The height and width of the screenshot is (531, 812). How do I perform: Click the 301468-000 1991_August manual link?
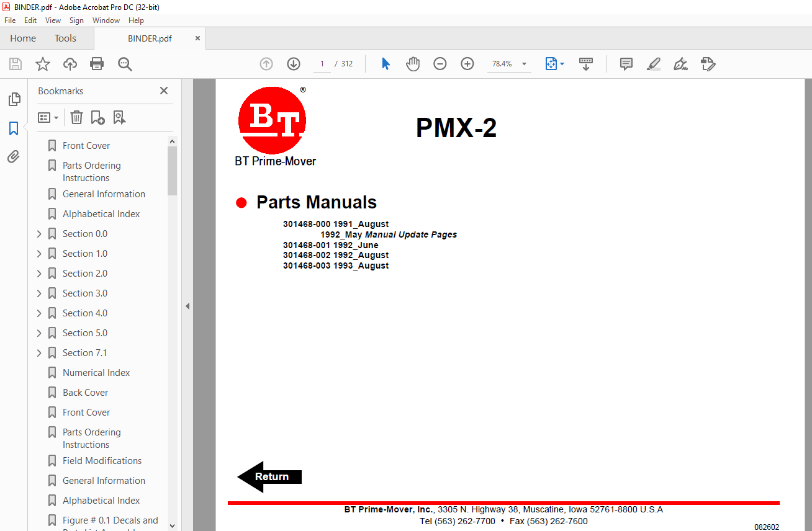336,224
